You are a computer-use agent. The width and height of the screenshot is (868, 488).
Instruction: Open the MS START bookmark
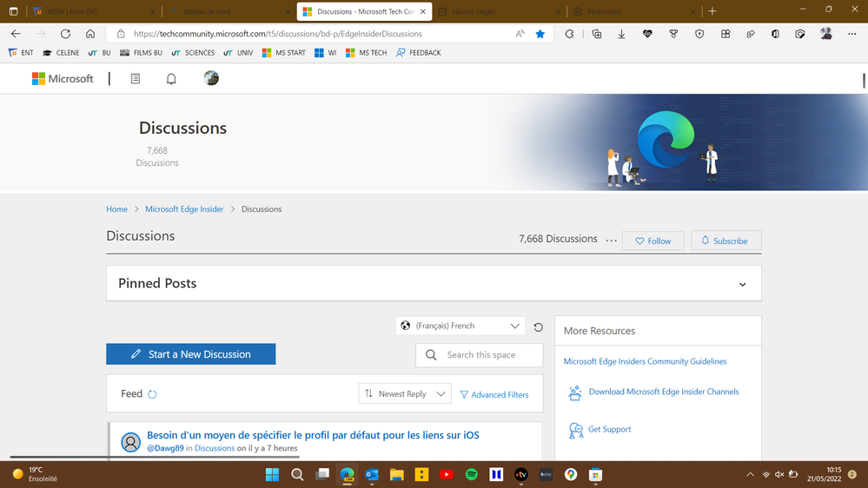pyautogui.click(x=283, y=53)
